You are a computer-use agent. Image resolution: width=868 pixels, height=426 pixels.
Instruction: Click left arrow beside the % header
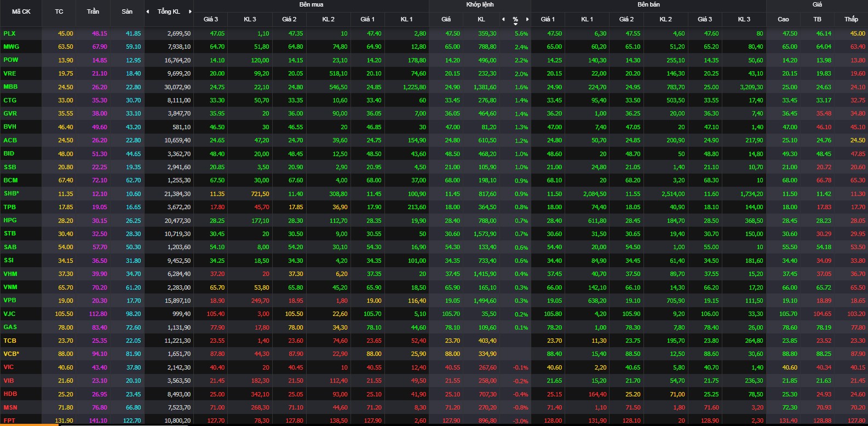coord(503,19)
